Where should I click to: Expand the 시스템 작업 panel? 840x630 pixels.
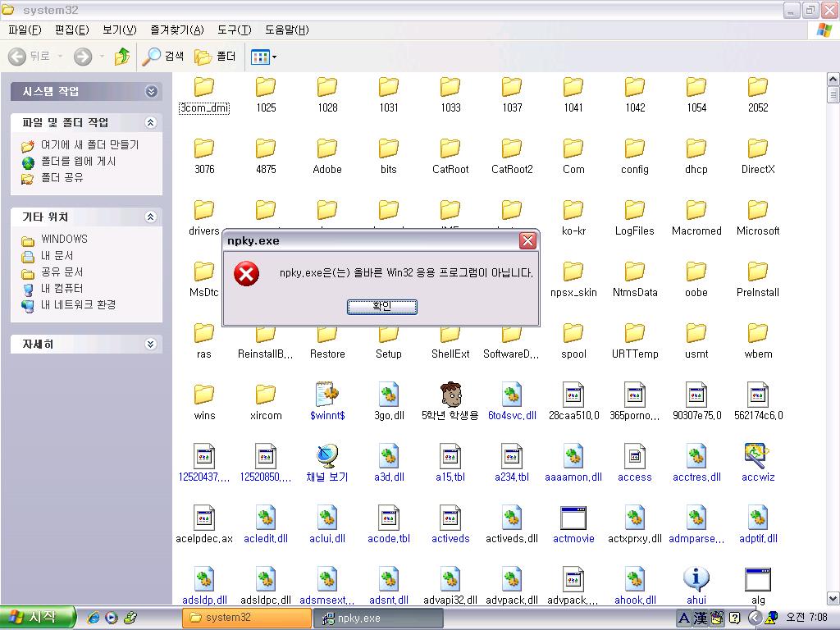pos(150,91)
